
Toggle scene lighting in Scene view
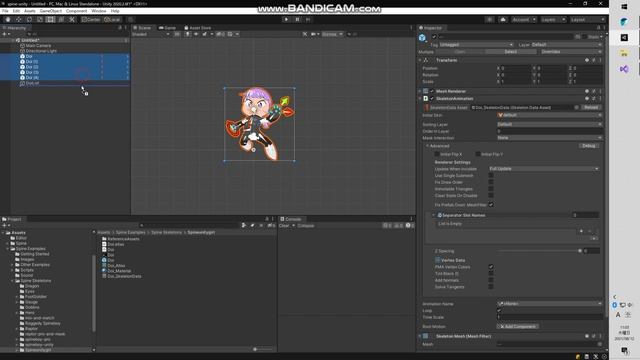(187, 34)
